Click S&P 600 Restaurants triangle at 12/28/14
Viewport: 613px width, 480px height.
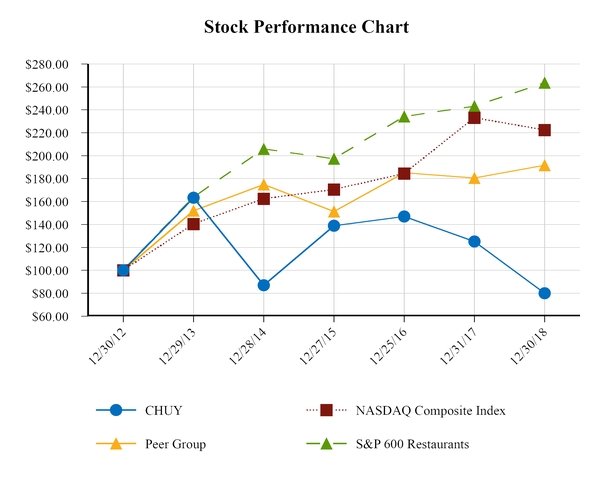click(x=263, y=149)
